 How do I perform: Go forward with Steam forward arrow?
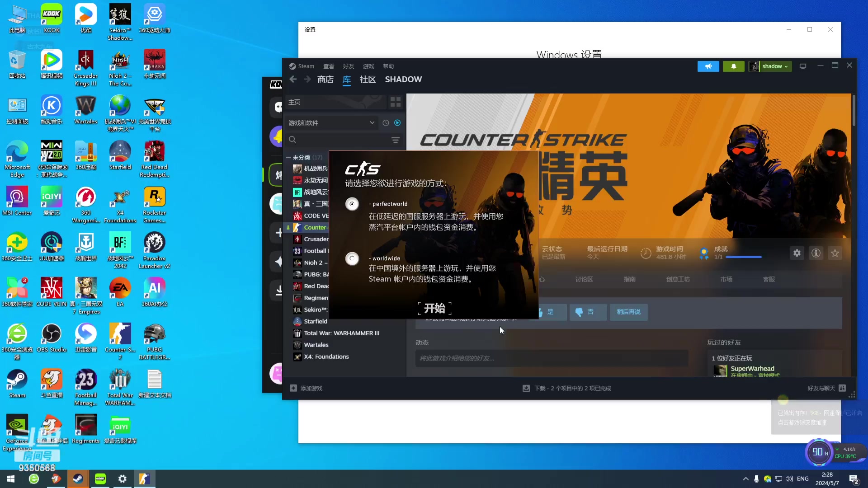[307, 80]
